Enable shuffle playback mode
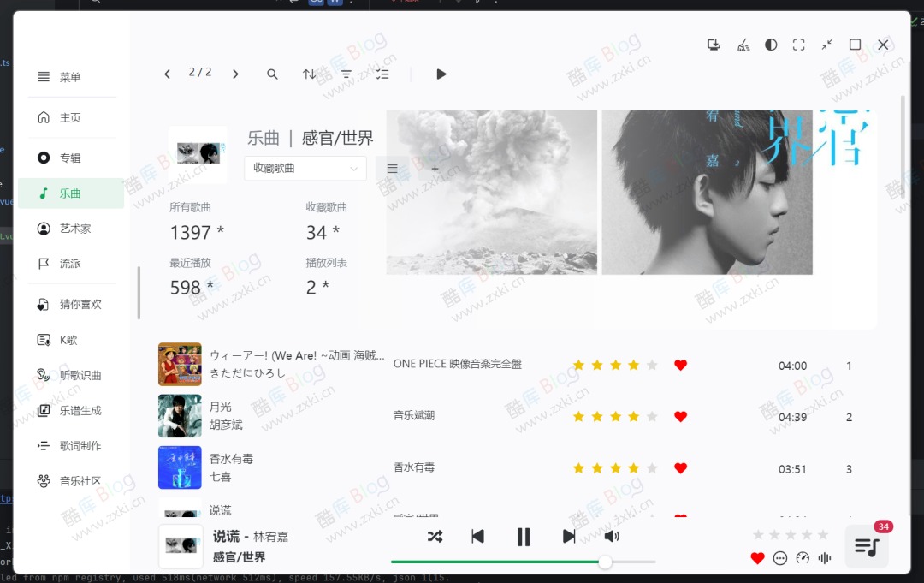 click(435, 537)
